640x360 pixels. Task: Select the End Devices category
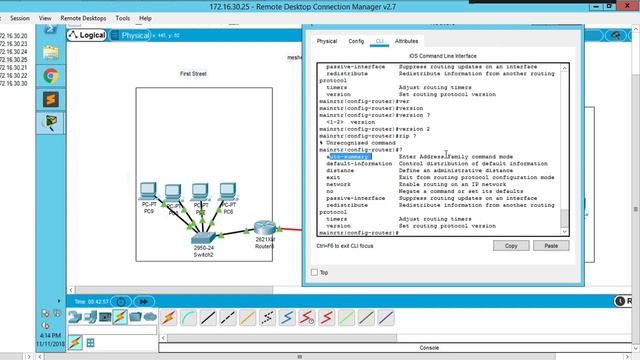pyautogui.click(x=90, y=317)
